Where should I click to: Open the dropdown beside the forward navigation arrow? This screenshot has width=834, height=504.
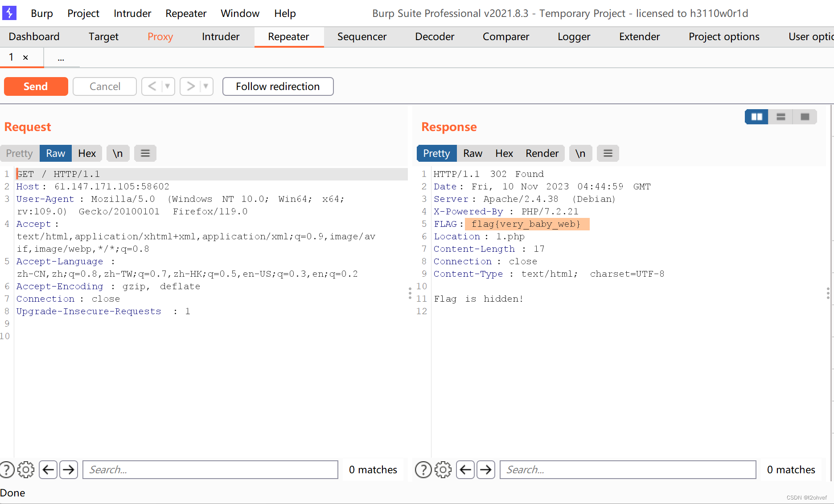(205, 86)
